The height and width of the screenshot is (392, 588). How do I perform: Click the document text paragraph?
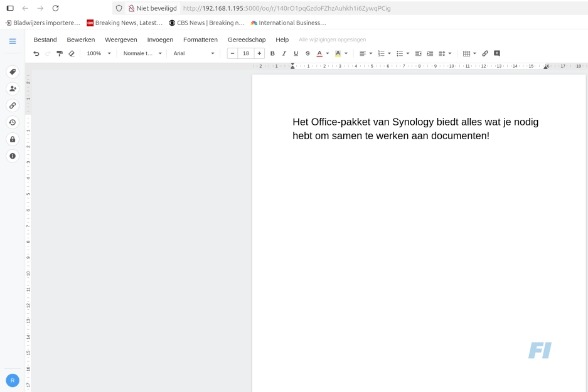click(x=415, y=129)
